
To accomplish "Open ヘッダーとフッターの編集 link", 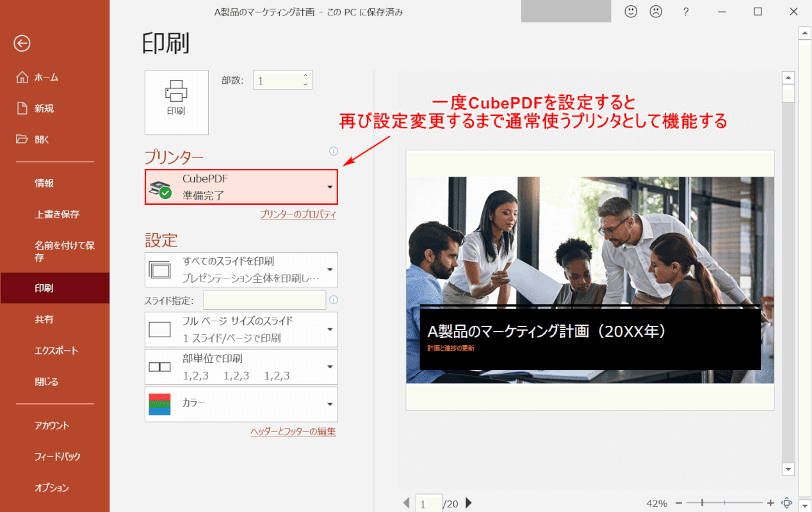I will (293, 432).
